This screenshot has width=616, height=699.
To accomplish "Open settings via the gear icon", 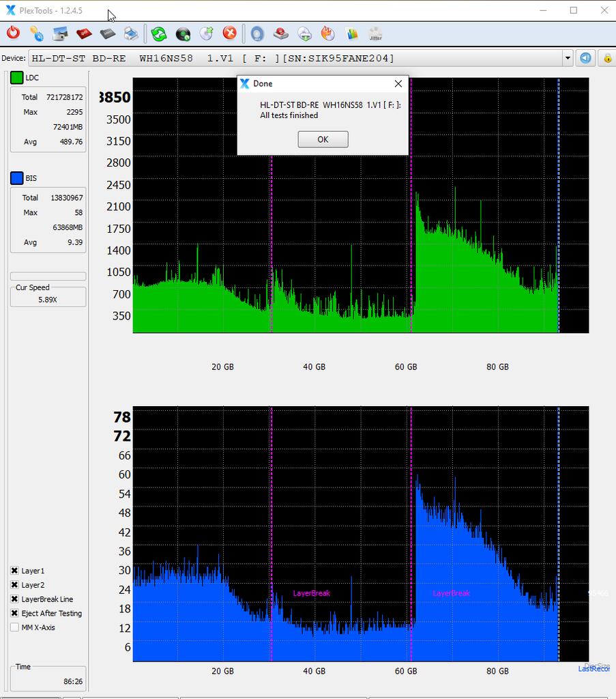I will pyautogui.click(x=37, y=33).
